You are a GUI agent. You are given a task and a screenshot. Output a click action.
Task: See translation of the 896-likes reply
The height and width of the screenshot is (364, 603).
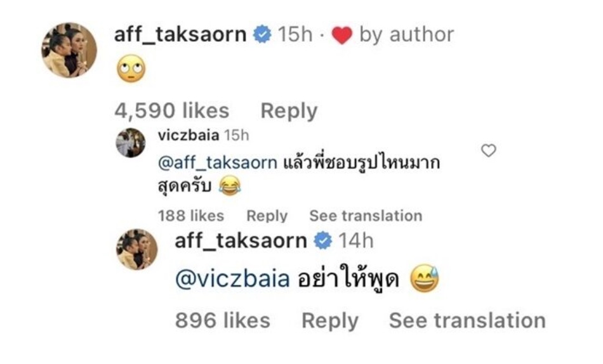(x=467, y=320)
